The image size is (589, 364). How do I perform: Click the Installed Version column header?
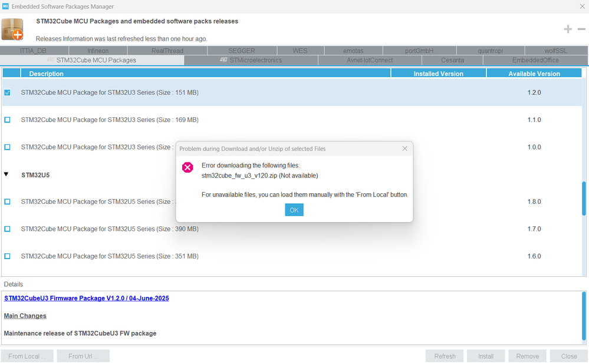[439, 74]
